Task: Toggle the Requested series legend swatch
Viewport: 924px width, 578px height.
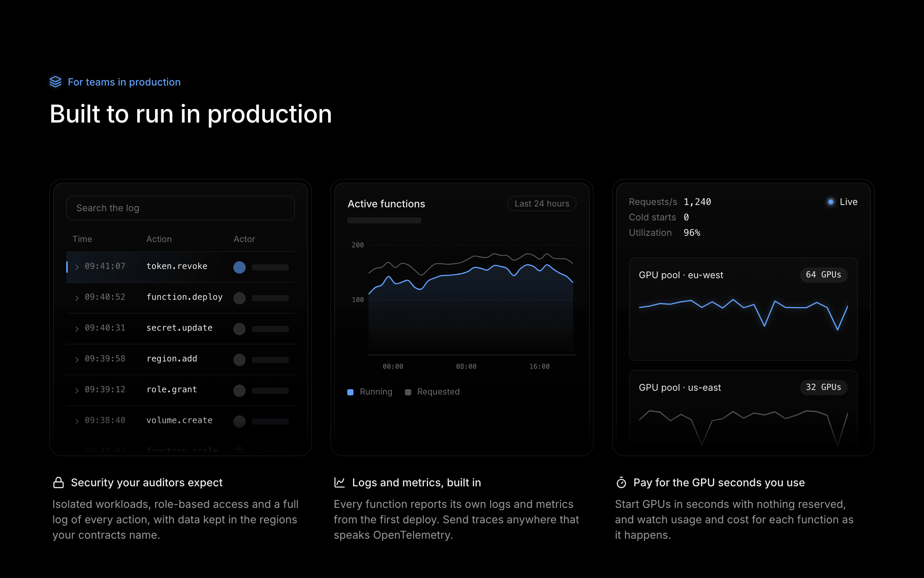Action: (x=408, y=392)
